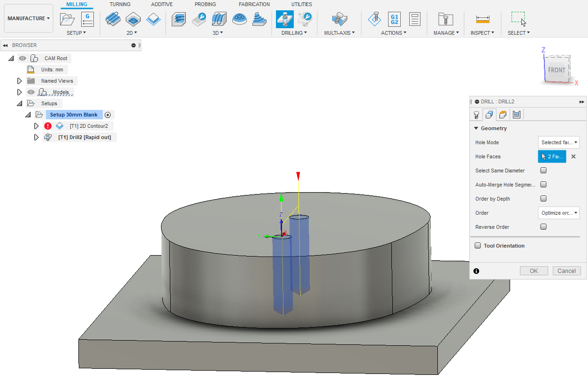
Task: Click the NC Program G-code sheet icon
Action: pos(87,19)
